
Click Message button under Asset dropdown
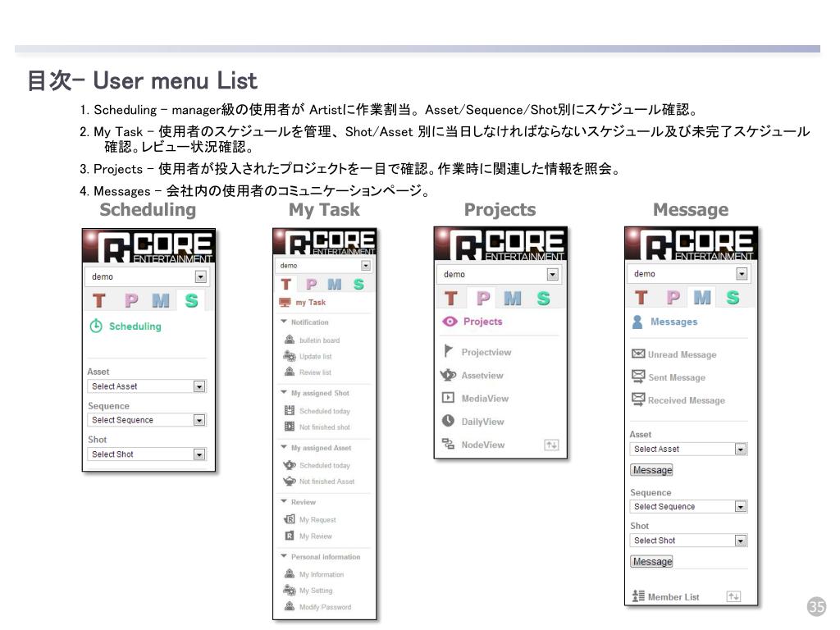(651, 470)
